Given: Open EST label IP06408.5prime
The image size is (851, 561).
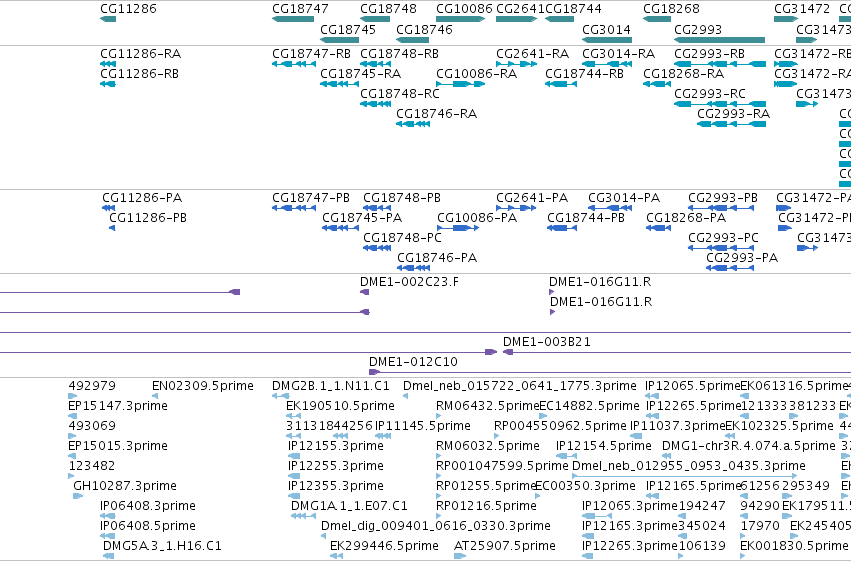Looking at the screenshot, I should [x=148, y=526].
